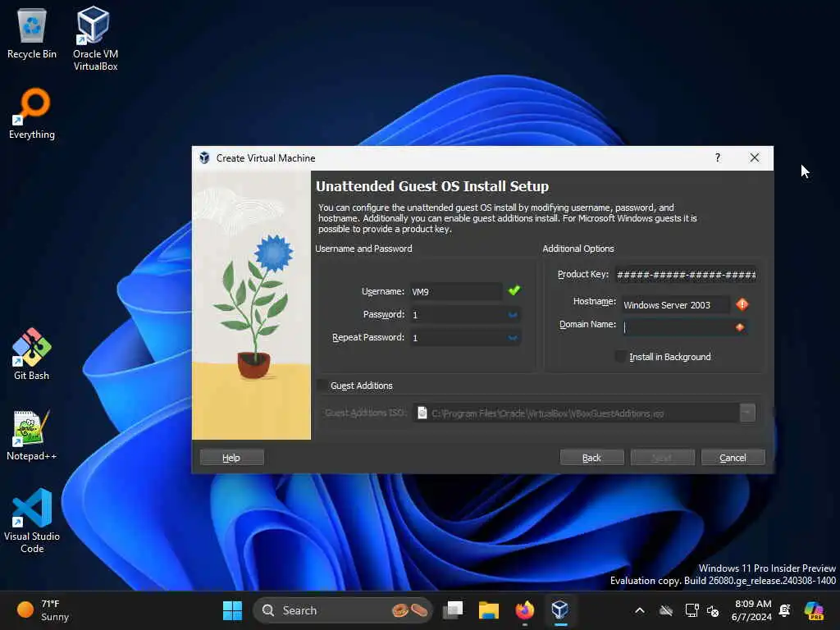The width and height of the screenshot is (840, 630).
Task: Enable the Guest Additions checkbox
Action: coord(322,386)
